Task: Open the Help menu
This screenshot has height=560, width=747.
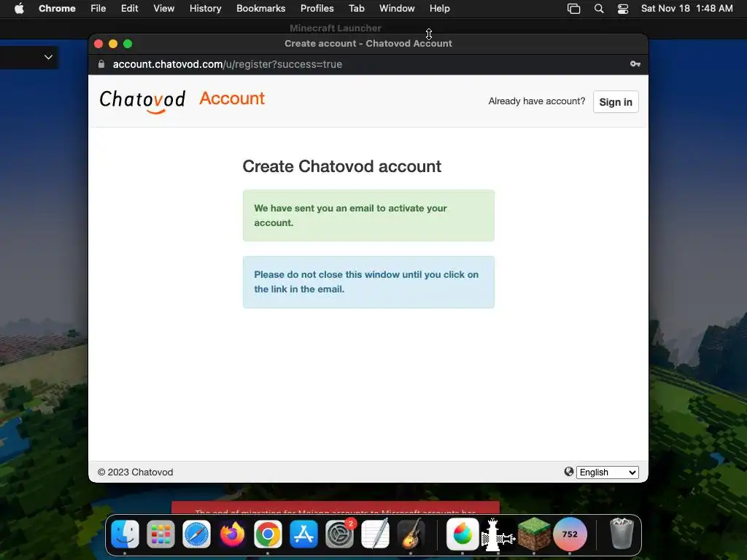Action: tap(439, 9)
